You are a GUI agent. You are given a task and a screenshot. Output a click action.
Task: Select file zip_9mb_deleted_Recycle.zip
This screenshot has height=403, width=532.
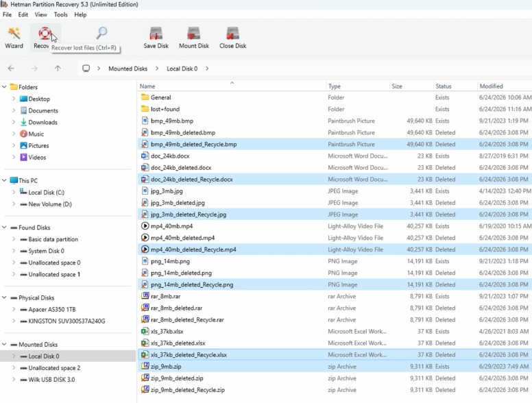188,390
